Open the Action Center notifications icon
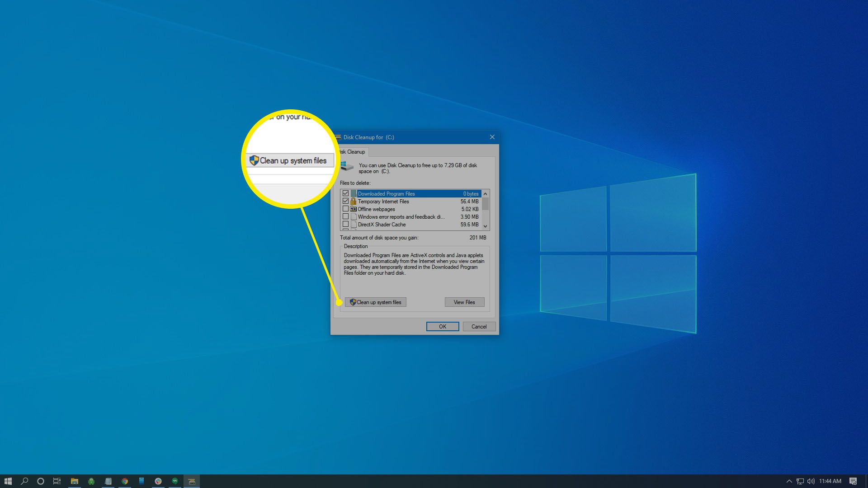Viewport: 868px width, 488px height. (x=853, y=481)
